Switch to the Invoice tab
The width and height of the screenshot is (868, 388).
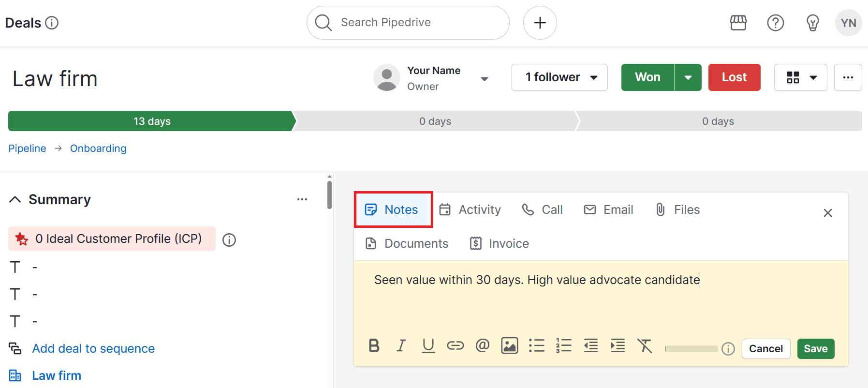[500, 243]
